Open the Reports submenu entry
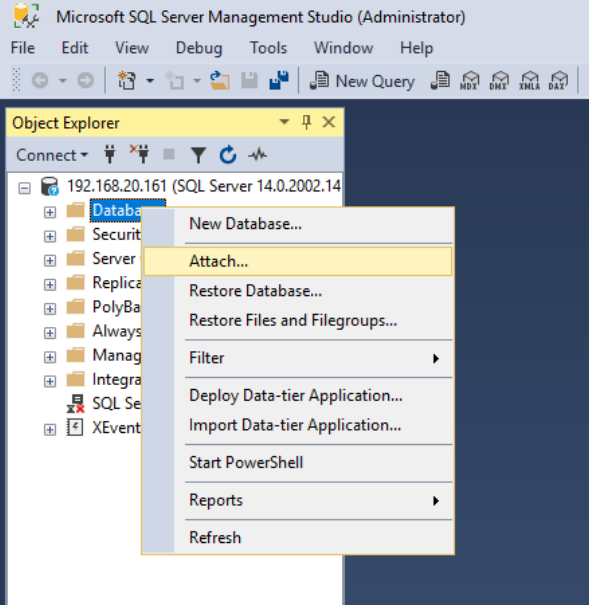589x605 pixels. [297, 500]
